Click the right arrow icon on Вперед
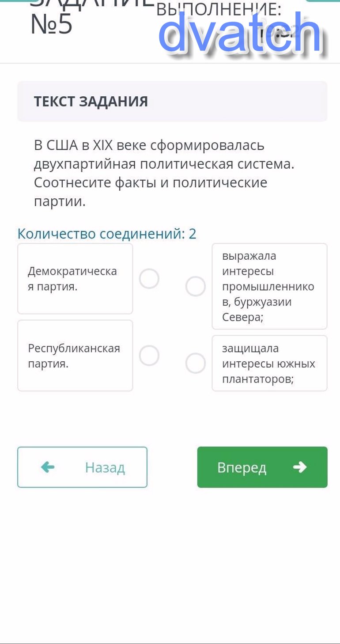 pyautogui.click(x=300, y=467)
